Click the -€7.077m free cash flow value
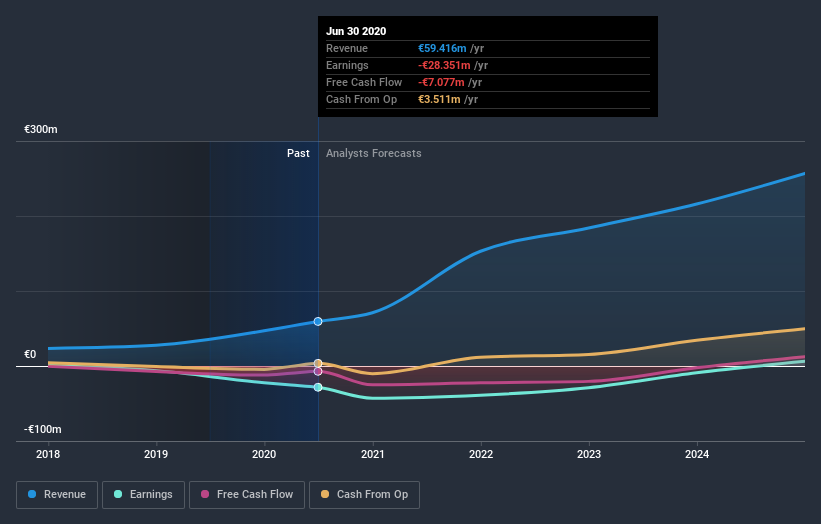The height and width of the screenshot is (524, 821). coord(441,82)
